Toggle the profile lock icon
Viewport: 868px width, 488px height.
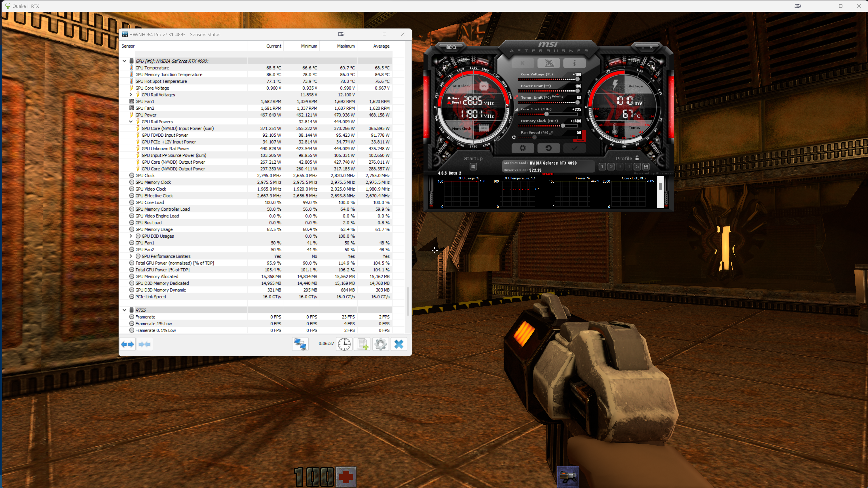[x=637, y=158]
